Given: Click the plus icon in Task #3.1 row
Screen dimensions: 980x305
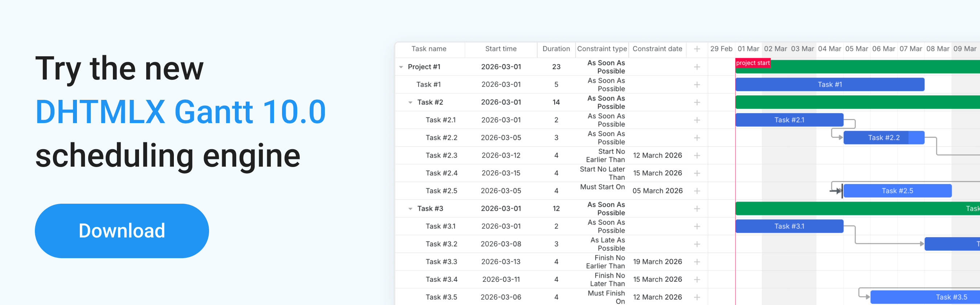Looking at the screenshot, I should point(697,226).
